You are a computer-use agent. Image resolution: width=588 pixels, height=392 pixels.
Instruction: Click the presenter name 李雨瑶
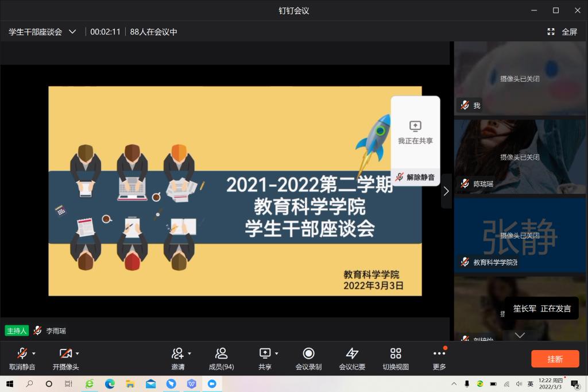coord(56,331)
